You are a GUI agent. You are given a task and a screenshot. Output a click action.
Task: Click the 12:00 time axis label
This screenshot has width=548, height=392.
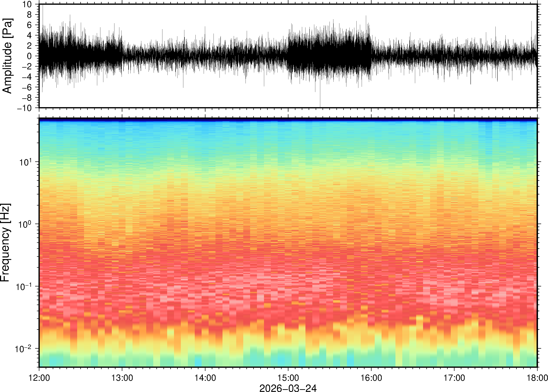point(39,378)
